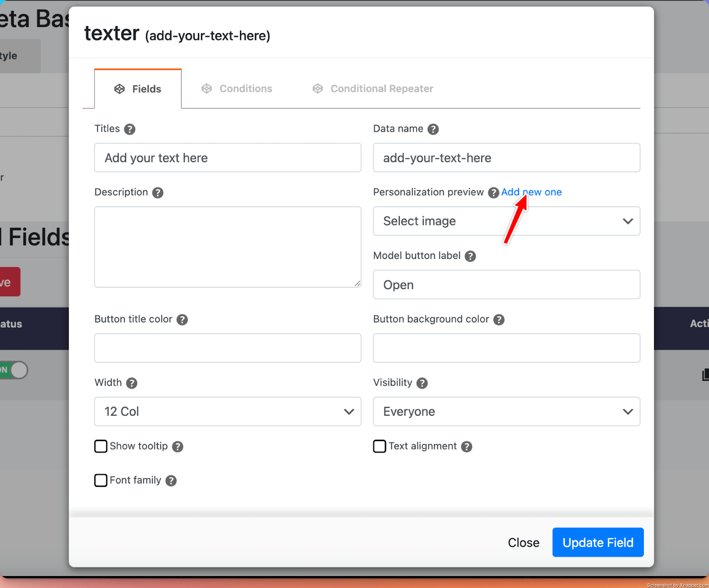The height and width of the screenshot is (588, 709).
Task: Click the Button background color help icon
Action: tap(499, 320)
